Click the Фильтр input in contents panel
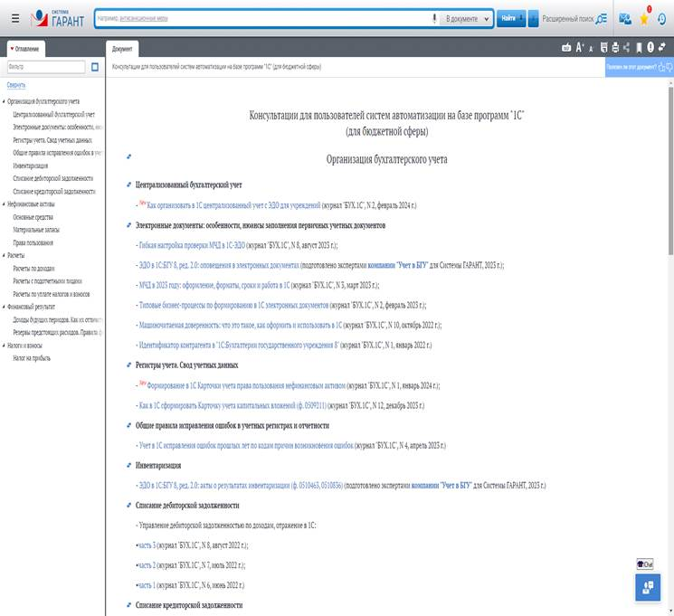Viewport: 674px width, 616px height. click(46, 67)
